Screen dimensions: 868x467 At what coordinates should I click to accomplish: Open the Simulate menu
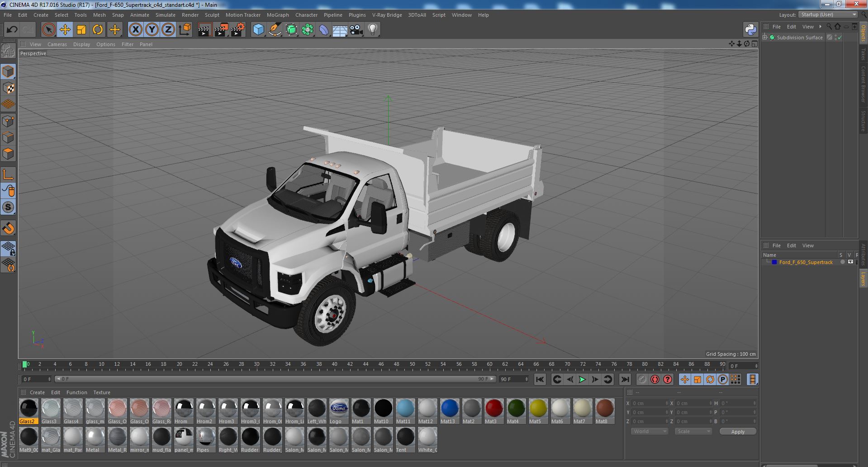click(x=165, y=15)
